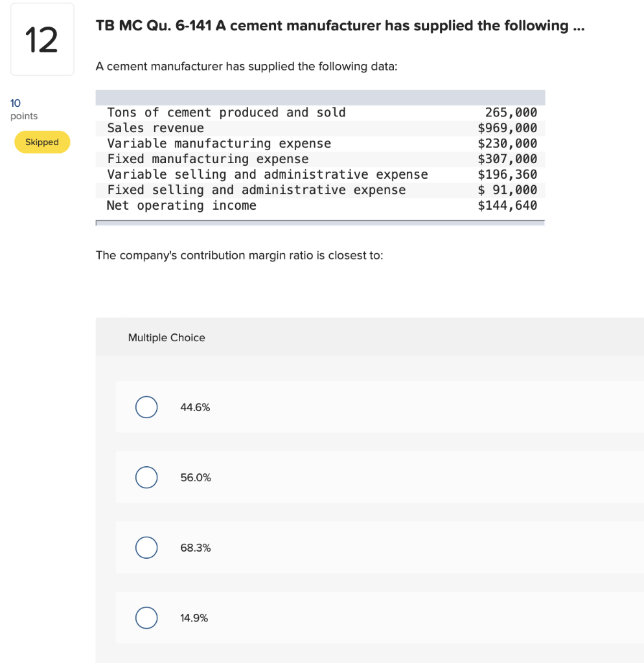644x663 pixels.
Task: Click the yellow Skipped status badge
Action: tap(42, 142)
